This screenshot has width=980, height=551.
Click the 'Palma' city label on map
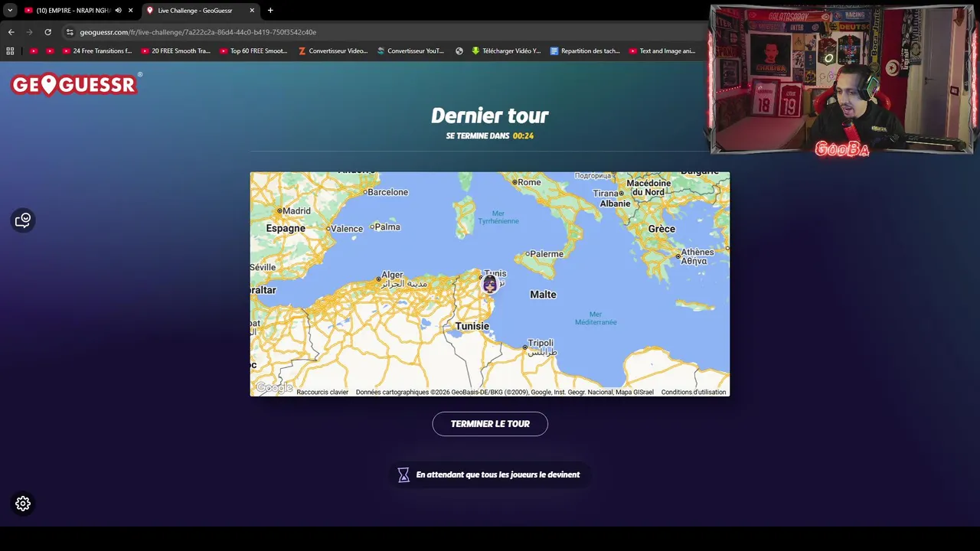[387, 227]
